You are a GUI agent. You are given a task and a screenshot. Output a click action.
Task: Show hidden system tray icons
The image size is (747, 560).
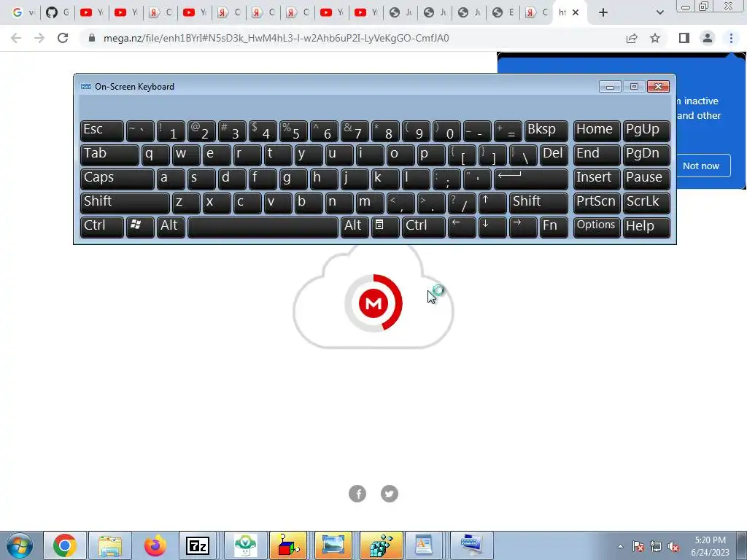point(620,546)
